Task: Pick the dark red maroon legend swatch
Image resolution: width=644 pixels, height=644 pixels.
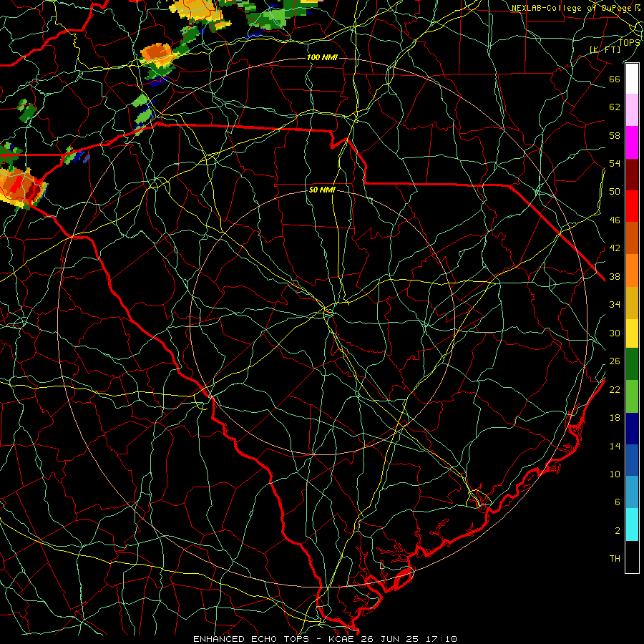Action: point(632,174)
